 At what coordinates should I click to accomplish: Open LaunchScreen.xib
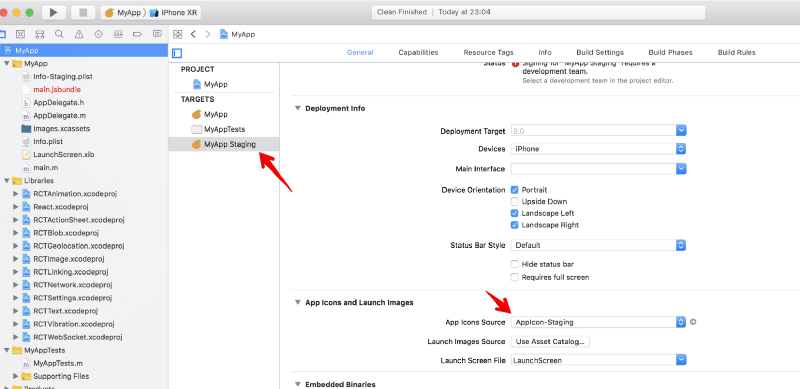click(x=64, y=155)
